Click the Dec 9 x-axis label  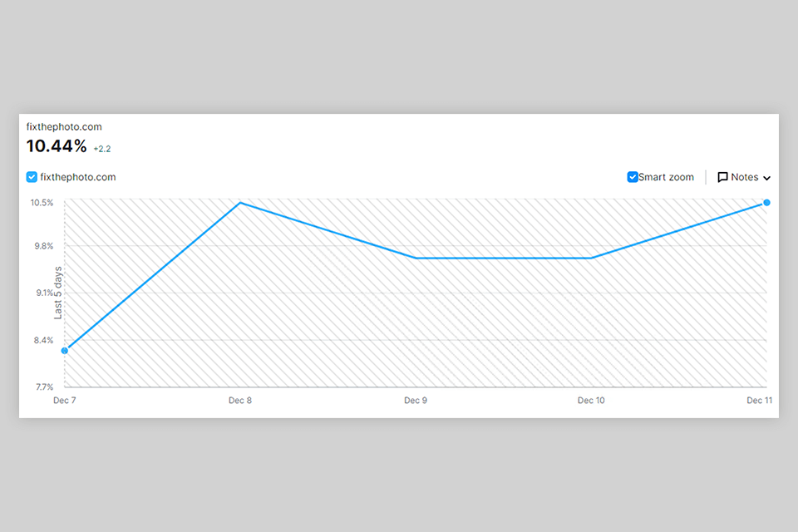(x=416, y=401)
